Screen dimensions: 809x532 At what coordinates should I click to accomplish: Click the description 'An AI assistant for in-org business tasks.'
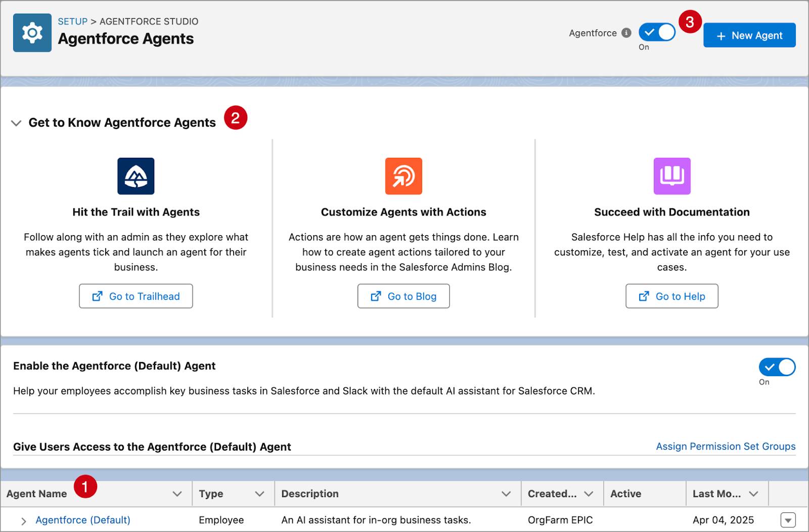point(376,520)
